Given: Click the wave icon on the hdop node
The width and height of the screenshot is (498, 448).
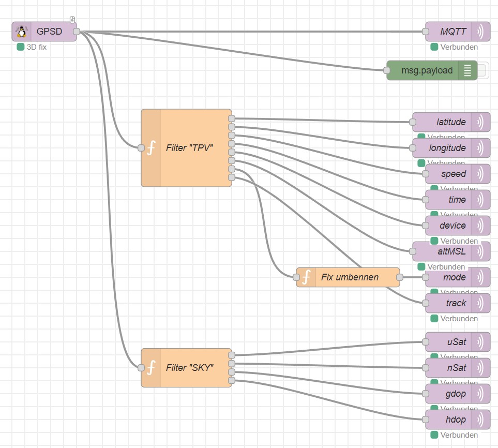Looking at the screenshot, I should click(481, 420).
